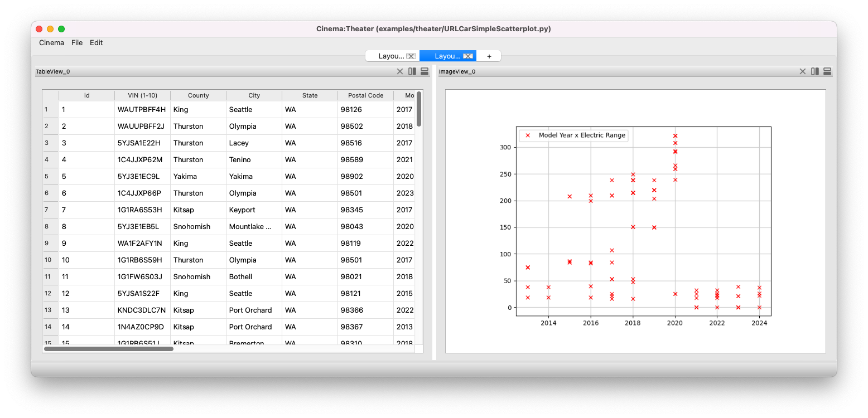Click the table's vertical scrollbar thumb
The height and width of the screenshot is (418, 868).
point(419,109)
